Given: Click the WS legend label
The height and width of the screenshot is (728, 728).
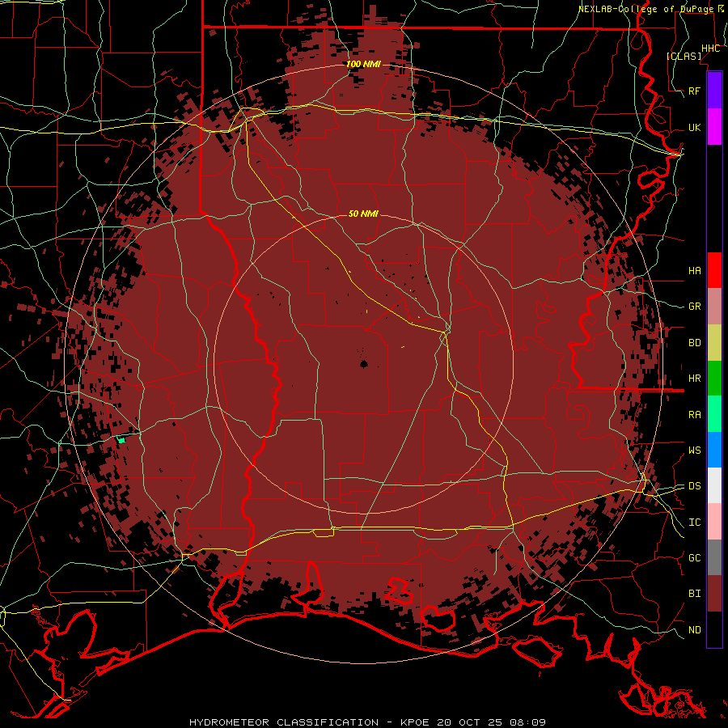Looking at the screenshot, I should point(695,450).
